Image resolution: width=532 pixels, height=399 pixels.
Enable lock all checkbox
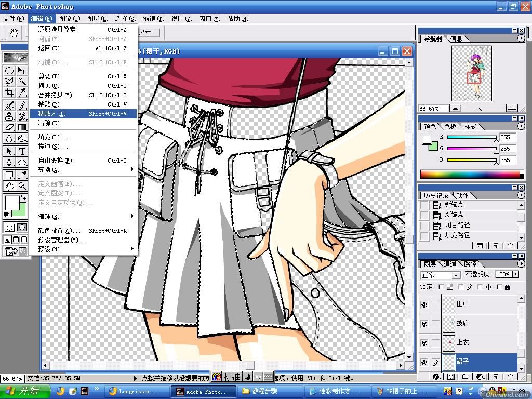pyautogui.click(x=499, y=287)
